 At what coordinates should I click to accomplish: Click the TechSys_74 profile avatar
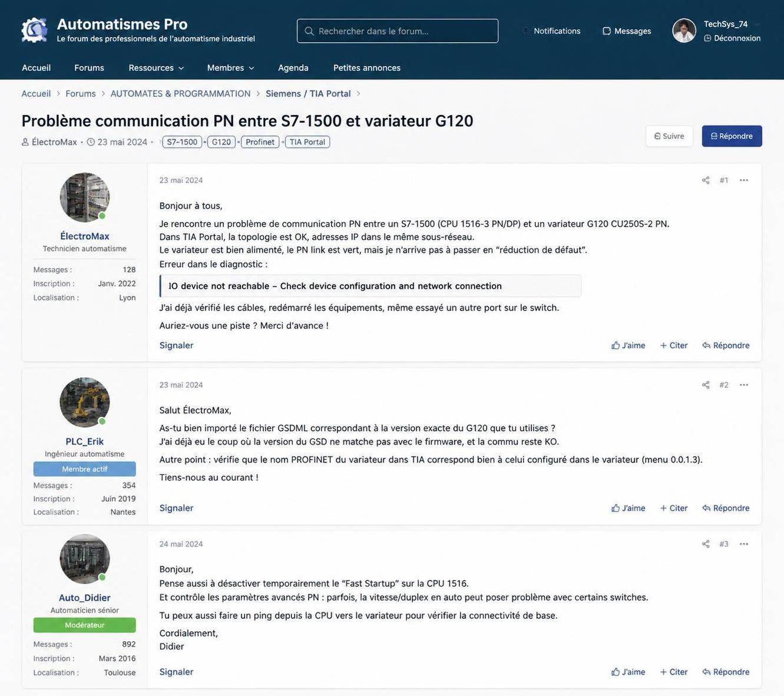[x=684, y=31]
